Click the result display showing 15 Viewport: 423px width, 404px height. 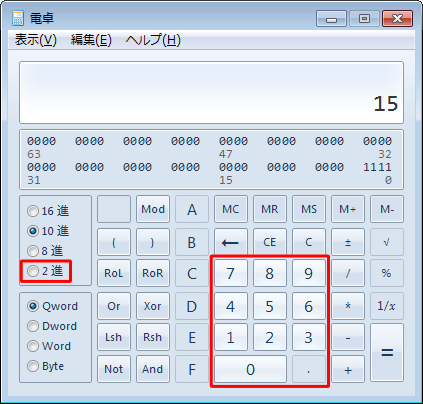click(x=211, y=92)
